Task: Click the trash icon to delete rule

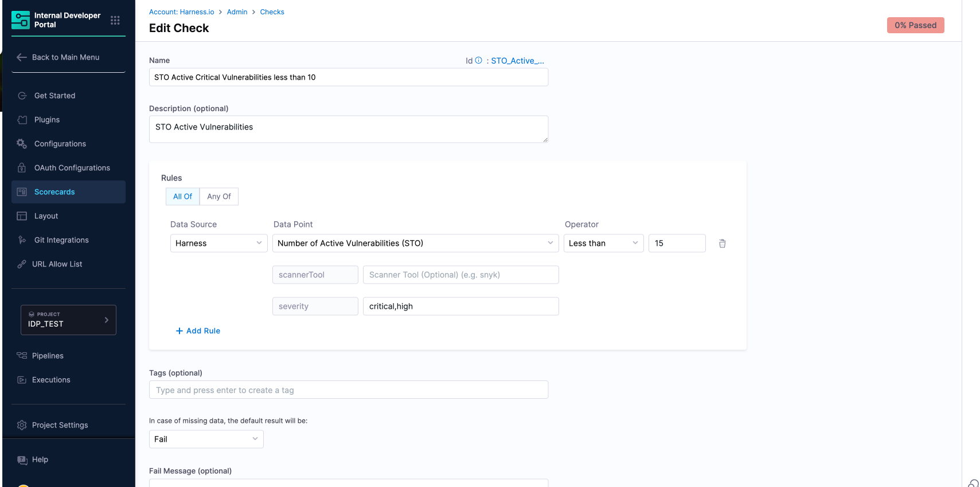Action: 722,244
